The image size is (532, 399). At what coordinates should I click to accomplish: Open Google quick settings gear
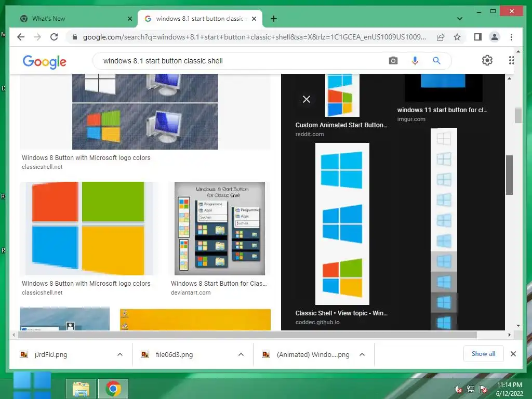[x=487, y=60]
